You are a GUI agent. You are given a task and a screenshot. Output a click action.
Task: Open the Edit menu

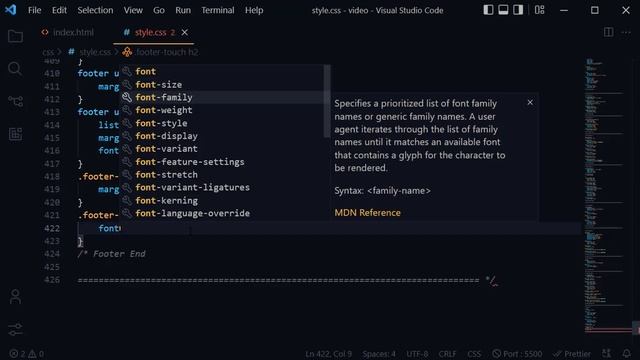(59, 10)
